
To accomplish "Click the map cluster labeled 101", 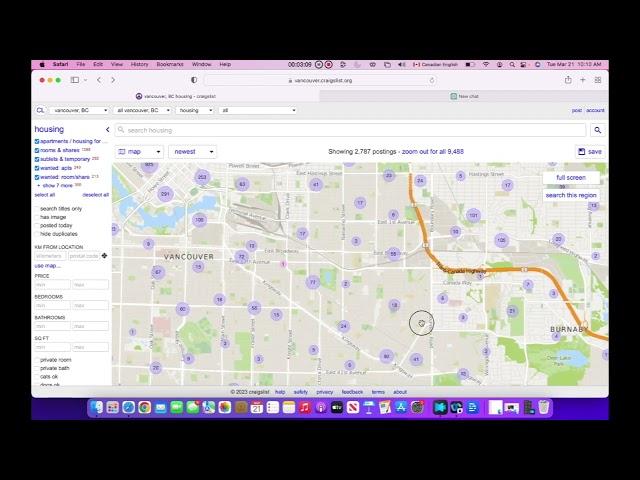I will point(473,215).
